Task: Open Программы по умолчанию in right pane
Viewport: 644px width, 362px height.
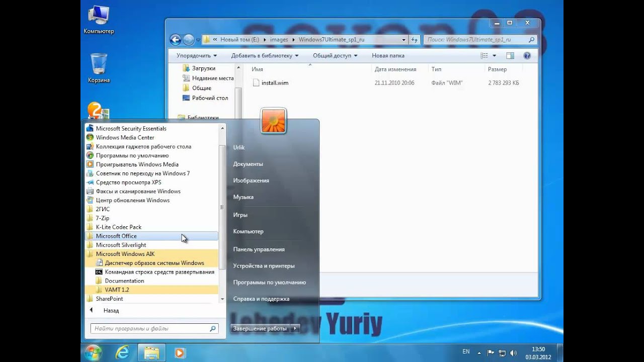Action: tap(270, 283)
